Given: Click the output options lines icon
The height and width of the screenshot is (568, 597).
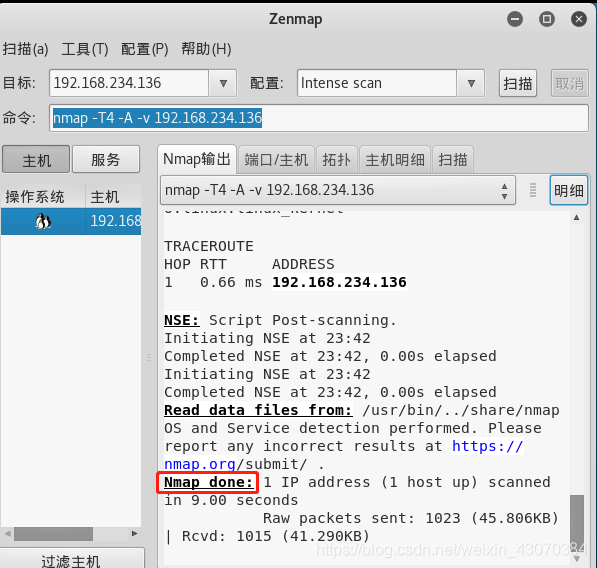Looking at the screenshot, I should (x=533, y=190).
